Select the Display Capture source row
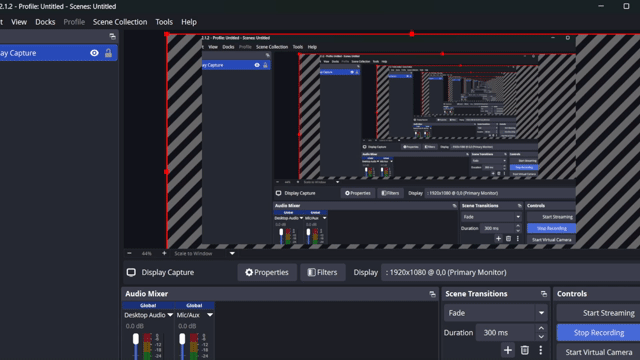Viewport: 640px width, 360px height. pyautogui.click(x=58, y=53)
